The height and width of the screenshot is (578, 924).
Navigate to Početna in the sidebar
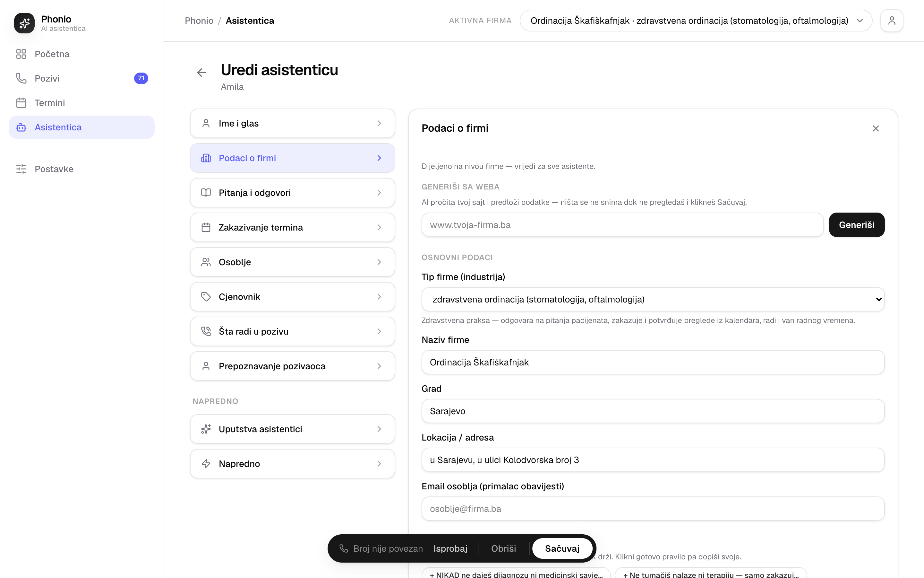(x=82, y=54)
